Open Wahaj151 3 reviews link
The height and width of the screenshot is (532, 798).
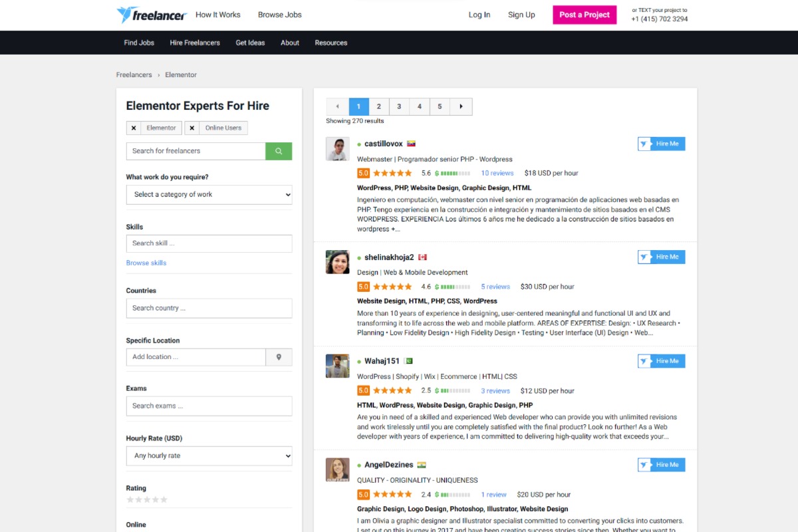(495, 391)
